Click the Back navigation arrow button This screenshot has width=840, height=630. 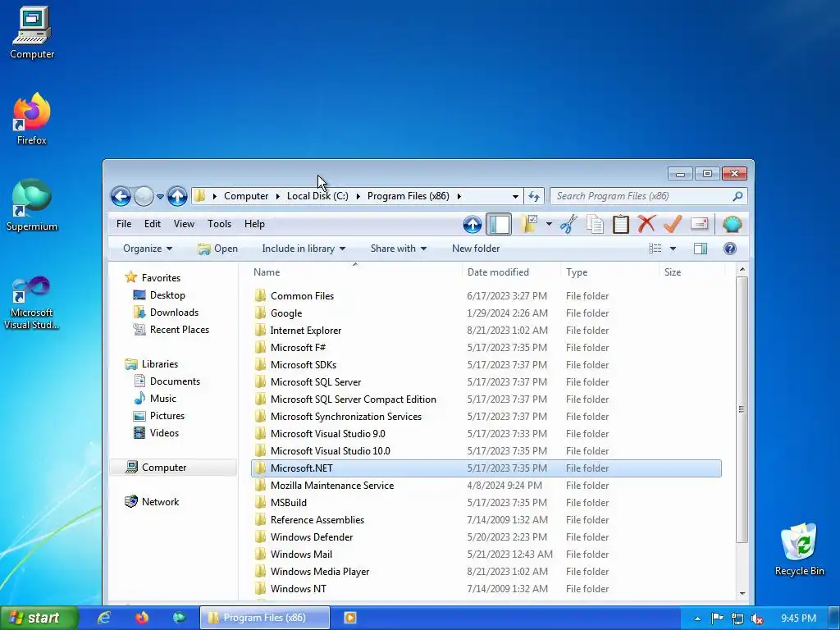tap(121, 197)
